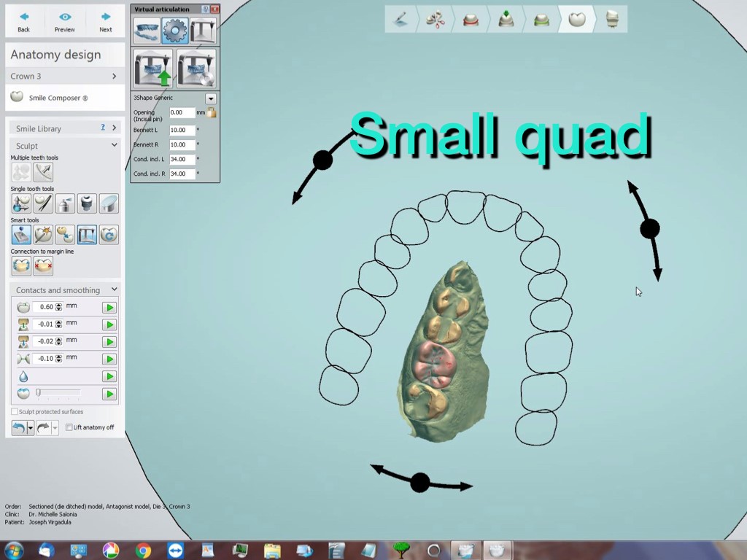Select the first connection to margin line option

click(21, 265)
